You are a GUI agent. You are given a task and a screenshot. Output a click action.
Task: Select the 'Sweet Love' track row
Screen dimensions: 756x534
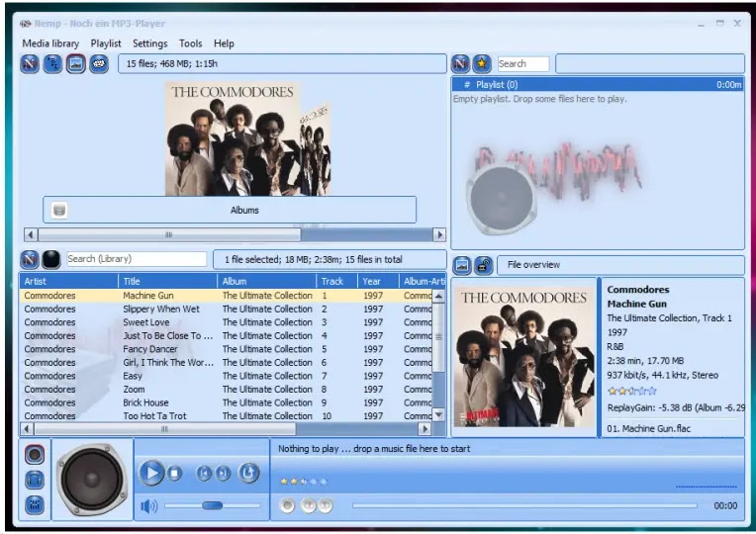click(x=226, y=322)
